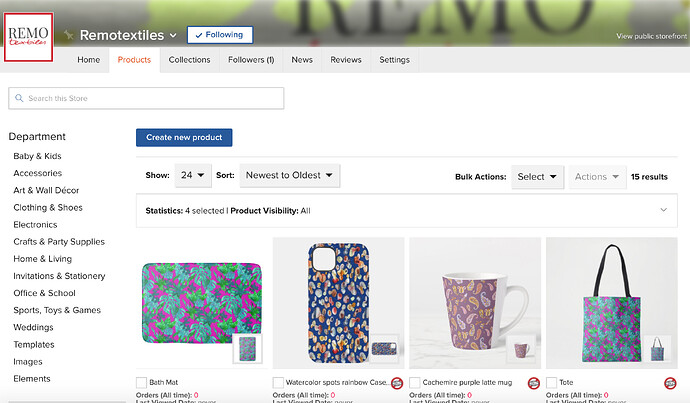The image size is (690, 403).
Task: Switch to the Collections tab
Action: point(189,60)
